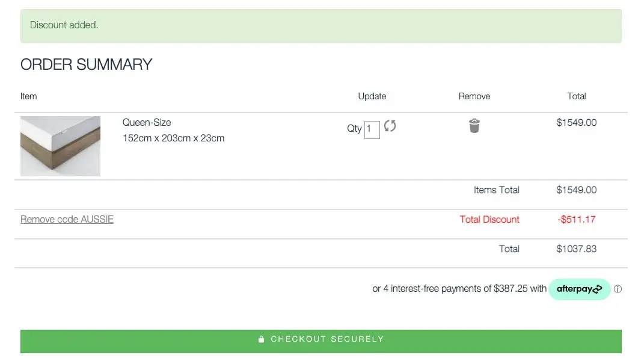Click the ORDER SUMMARY heading
This screenshot has width=644, height=361.
[86, 64]
